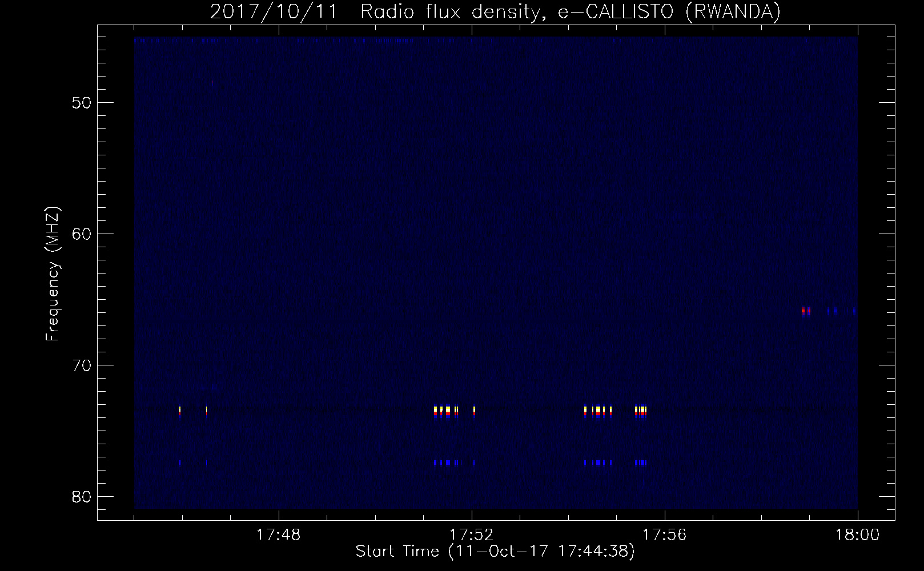Click the 50 frequency tick label
Viewport: 924px width, 571px height.
pos(82,103)
